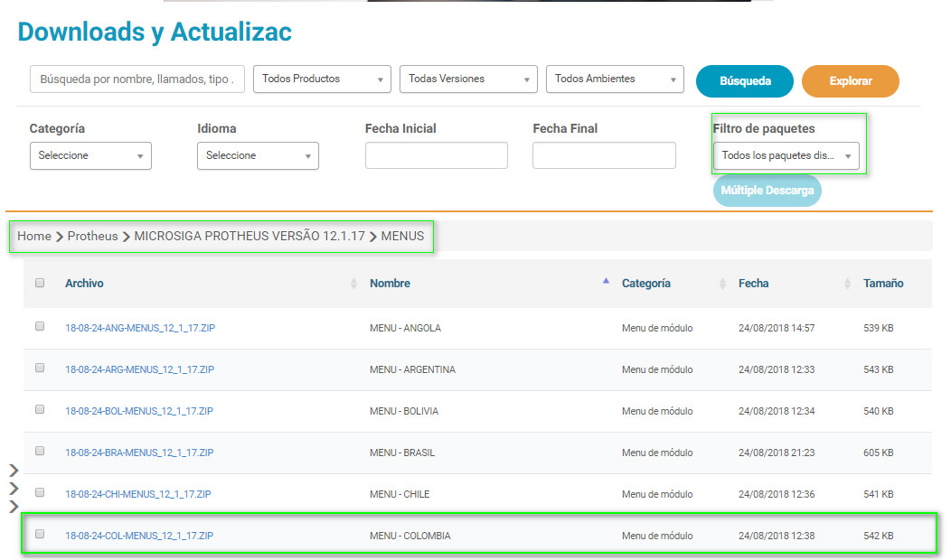
Task: Sort table by Categoría column header
Action: point(646,283)
